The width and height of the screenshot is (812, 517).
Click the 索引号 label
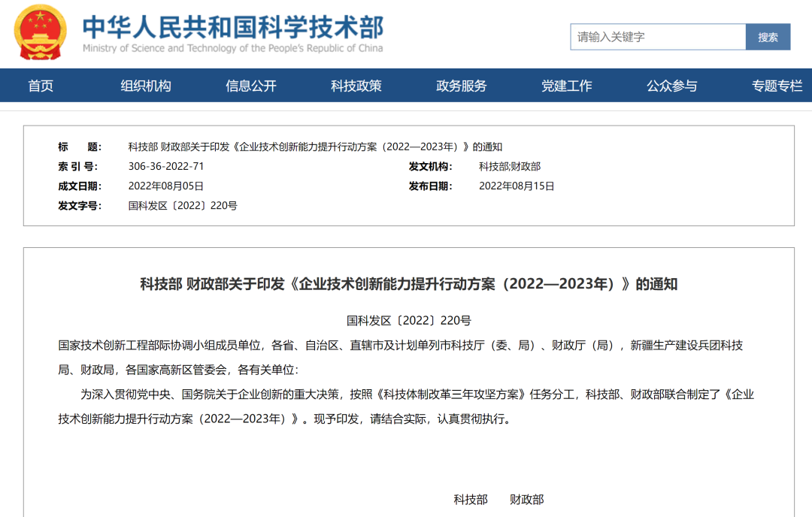coord(77,166)
